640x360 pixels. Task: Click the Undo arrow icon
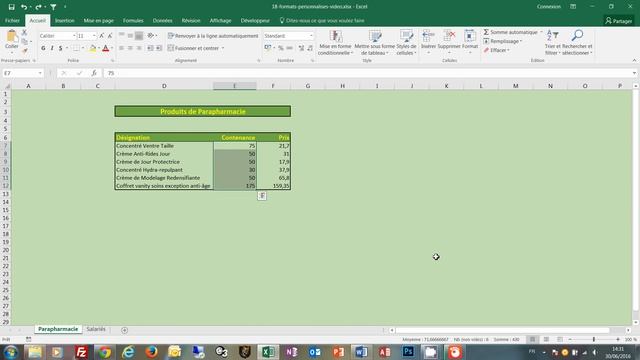(24, 7)
